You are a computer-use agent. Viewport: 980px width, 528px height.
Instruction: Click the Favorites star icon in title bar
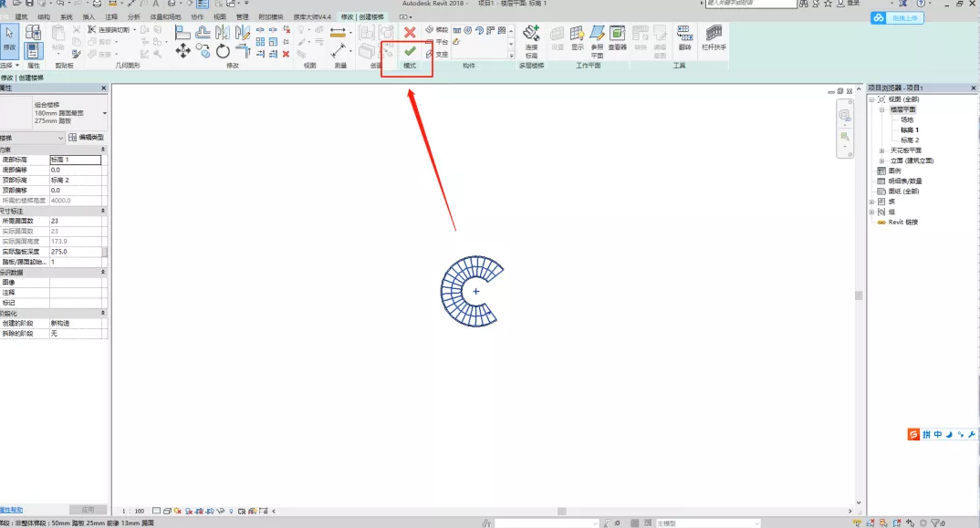click(828, 4)
